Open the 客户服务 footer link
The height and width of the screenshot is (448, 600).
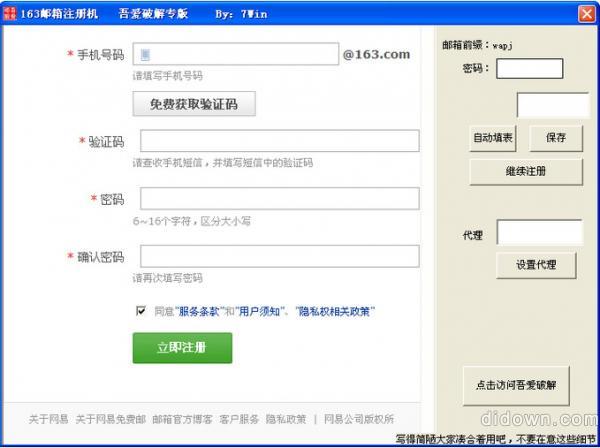pyautogui.click(x=239, y=419)
